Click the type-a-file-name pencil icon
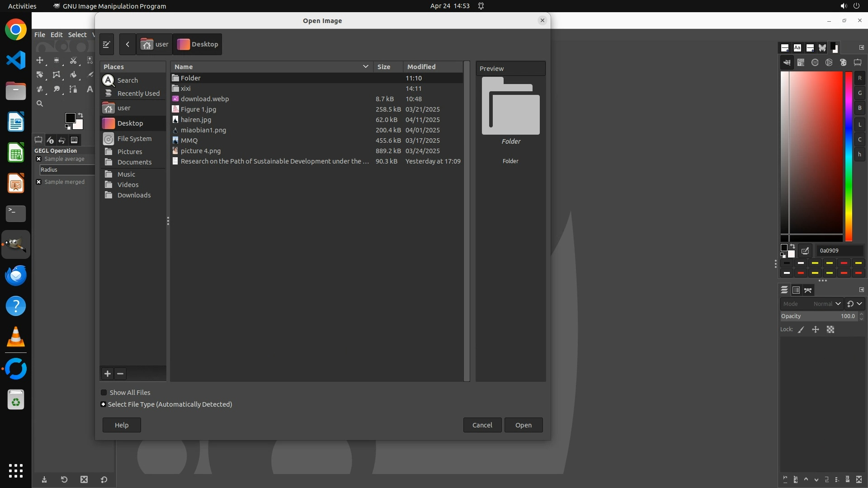 [107, 44]
